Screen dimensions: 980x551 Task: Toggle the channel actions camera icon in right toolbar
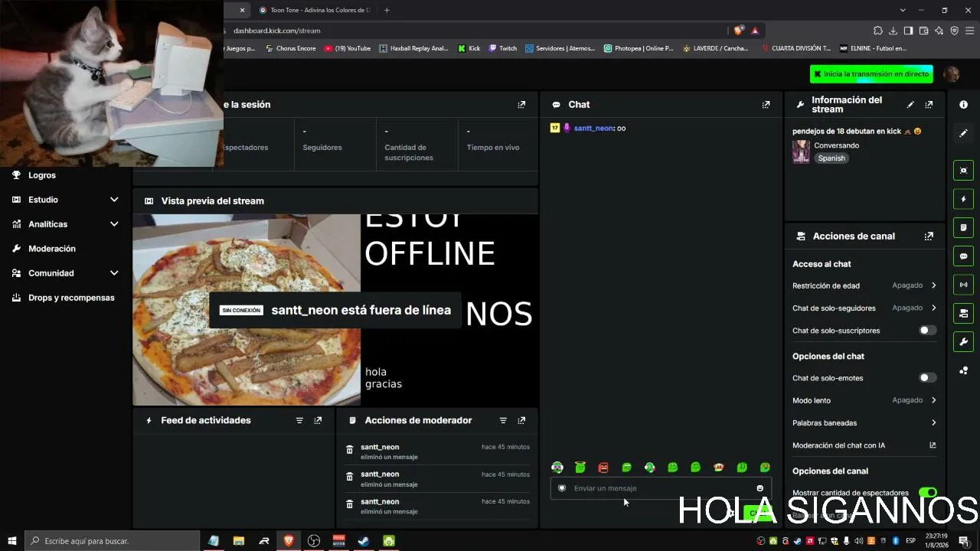click(963, 313)
